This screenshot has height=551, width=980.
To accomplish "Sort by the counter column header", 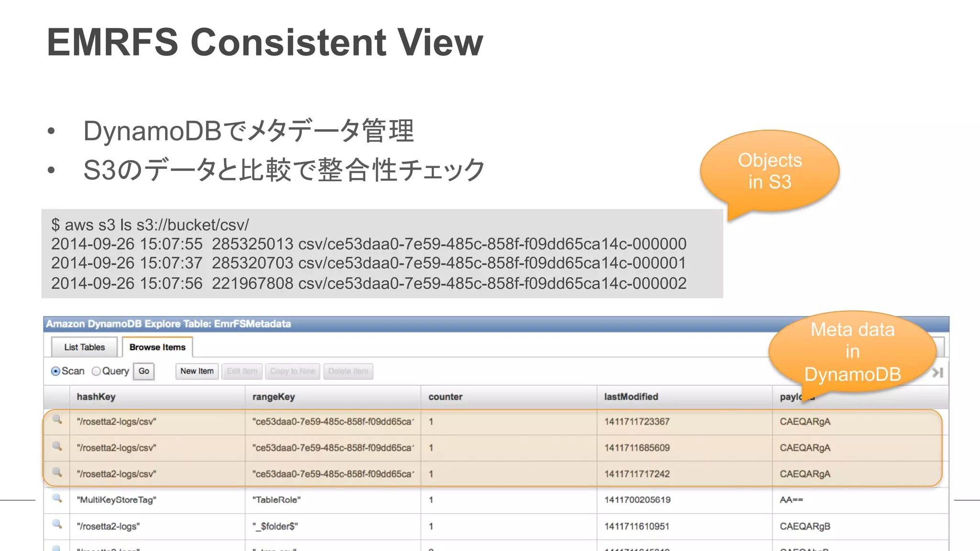I will tap(509, 397).
